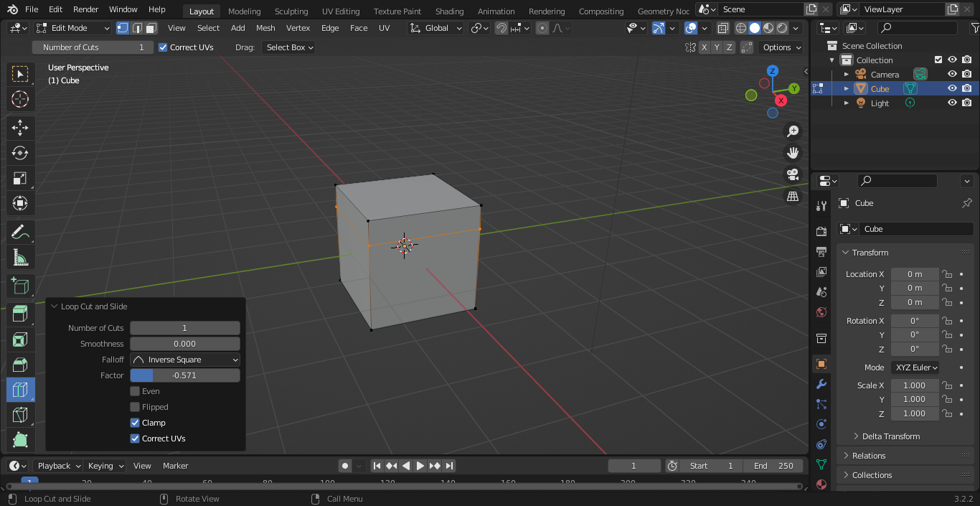
Task: Switch viewport shading to wireframe
Action: click(741, 28)
